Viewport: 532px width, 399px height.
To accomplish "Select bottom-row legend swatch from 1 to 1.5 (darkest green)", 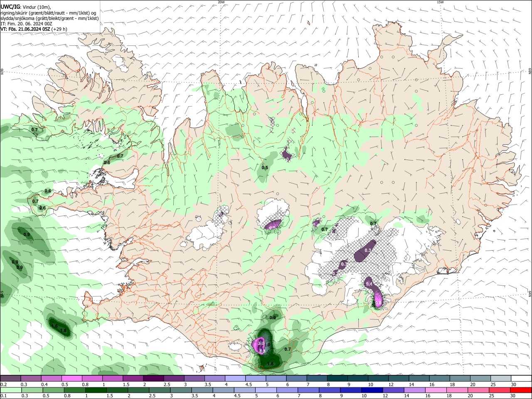I will coord(96,390).
